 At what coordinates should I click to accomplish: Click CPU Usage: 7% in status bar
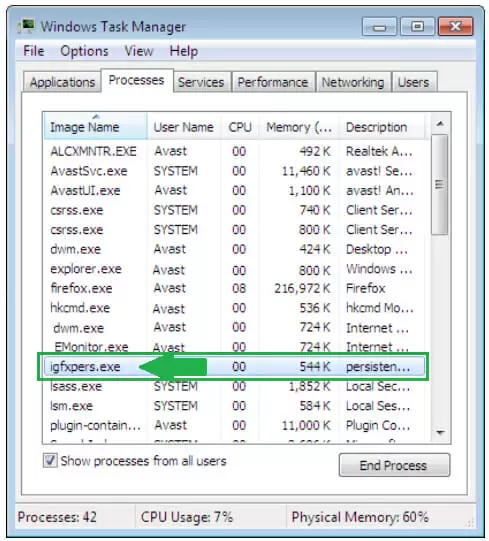187,517
